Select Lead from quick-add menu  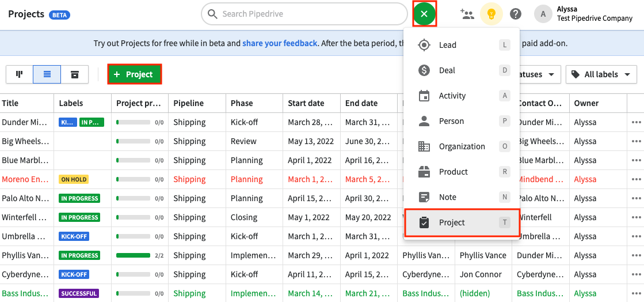tap(462, 45)
